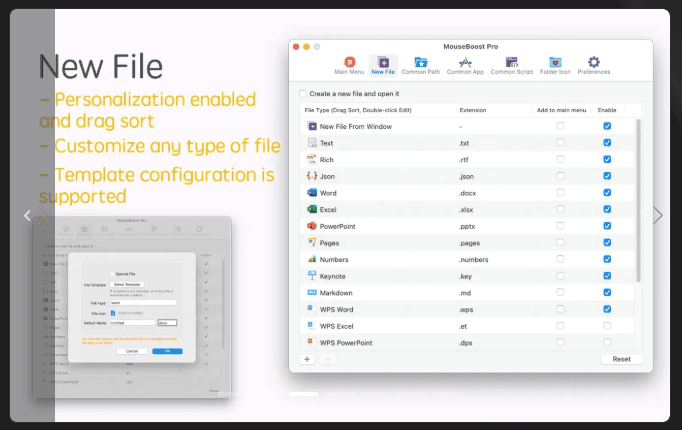Uncheck Enable for Pages row

(607, 242)
